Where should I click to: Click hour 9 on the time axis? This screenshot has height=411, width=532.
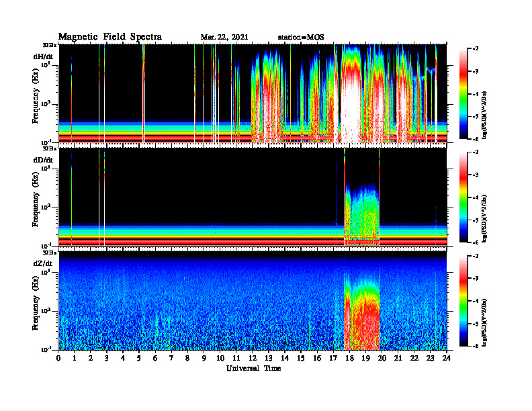(x=204, y=358)
